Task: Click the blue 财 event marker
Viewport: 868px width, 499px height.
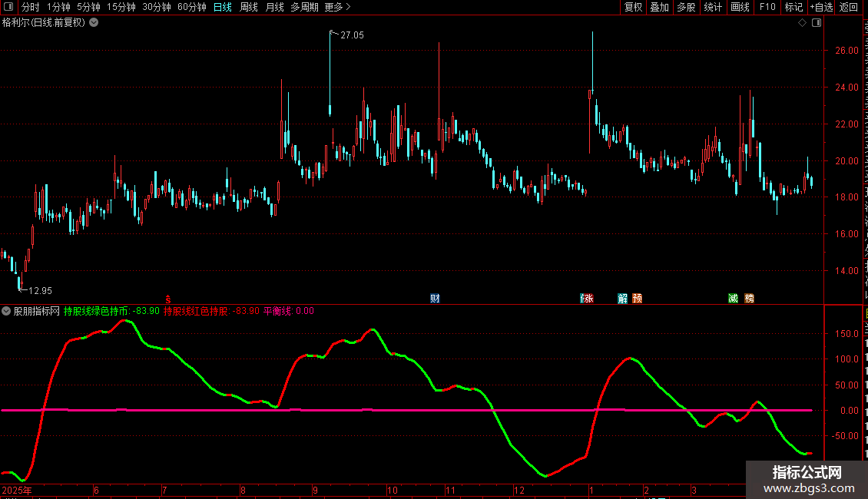Action: point(435,299)
